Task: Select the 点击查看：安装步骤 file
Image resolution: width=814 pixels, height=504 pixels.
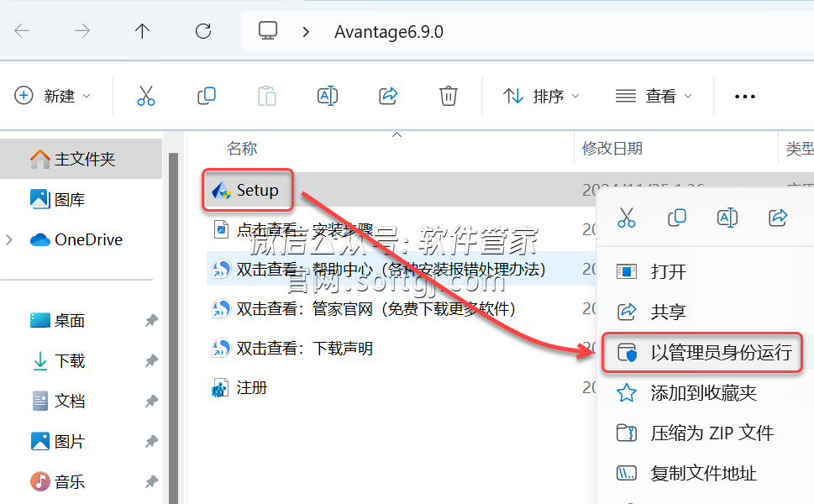Action: (293, 229)
